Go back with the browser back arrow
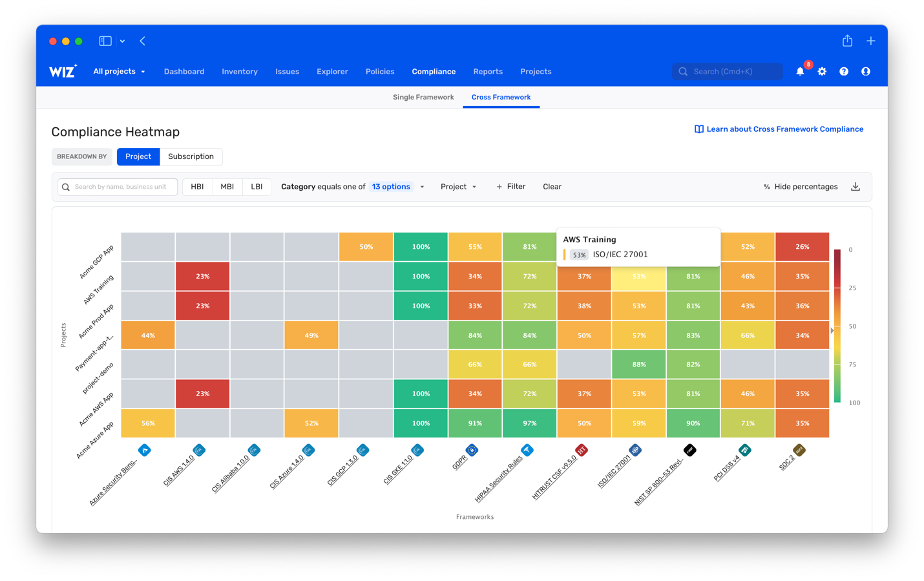The image size is (924, 581). pyautogui.click(x=143, y=41)
